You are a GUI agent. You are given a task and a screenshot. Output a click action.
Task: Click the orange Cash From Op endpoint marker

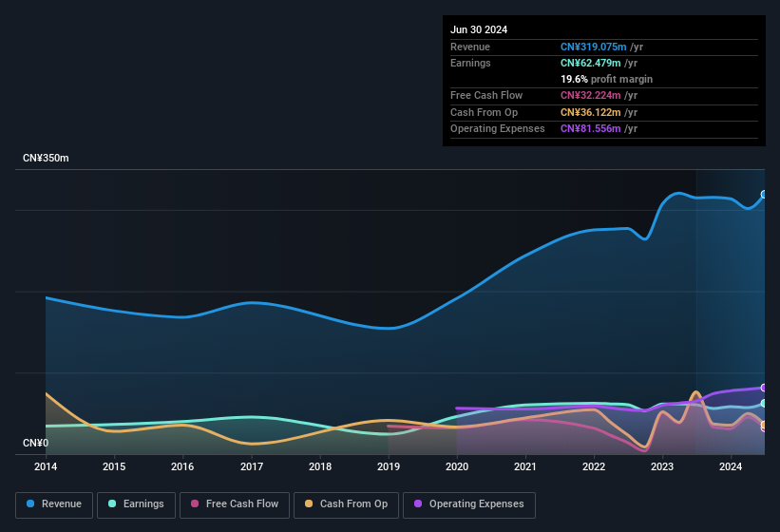[x=764, y=425]
